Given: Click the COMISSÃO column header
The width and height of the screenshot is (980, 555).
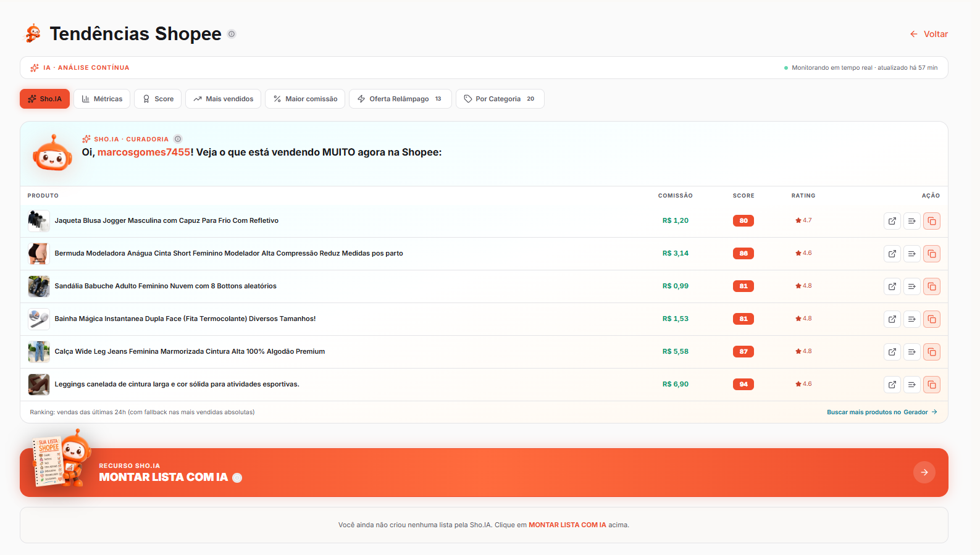Looking at the screenshot, I should tap(676, 196).
